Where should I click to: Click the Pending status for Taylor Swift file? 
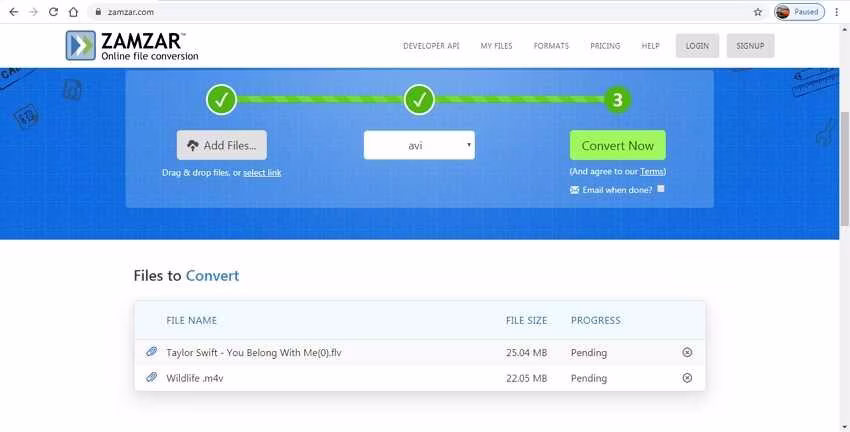coord(589,353)
